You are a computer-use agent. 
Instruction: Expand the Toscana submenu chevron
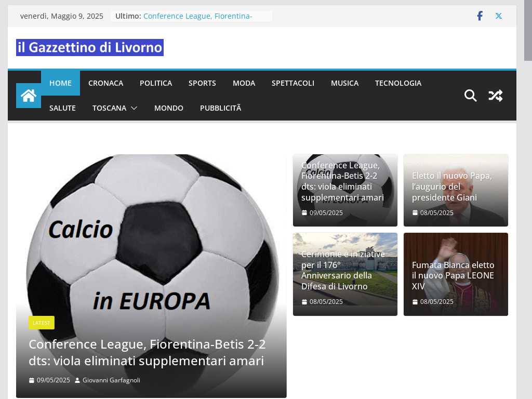coord(134,108)
